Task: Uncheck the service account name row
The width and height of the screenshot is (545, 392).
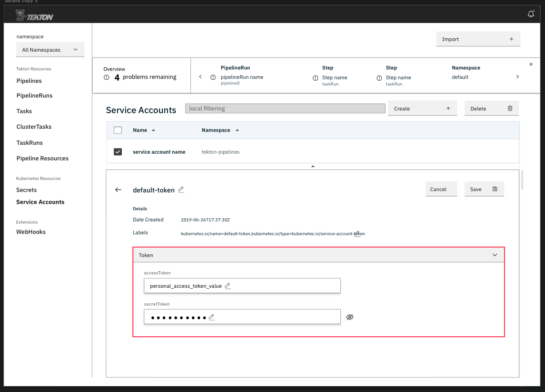Action: coord(118,151)
